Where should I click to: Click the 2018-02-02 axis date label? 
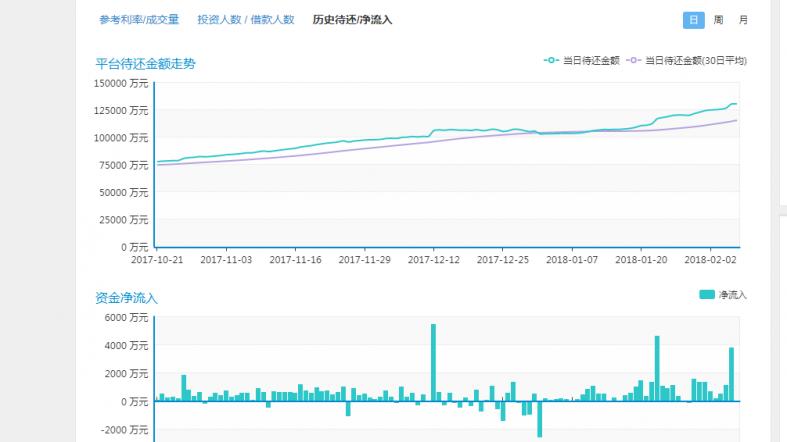click(710, 259)
